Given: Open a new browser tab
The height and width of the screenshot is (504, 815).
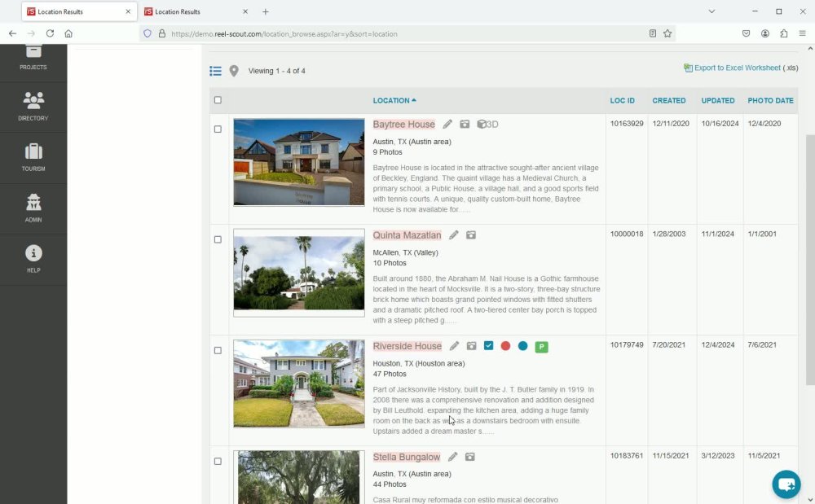Looking at the screenshot, I should pyautogui.click(x=266, y=11).
